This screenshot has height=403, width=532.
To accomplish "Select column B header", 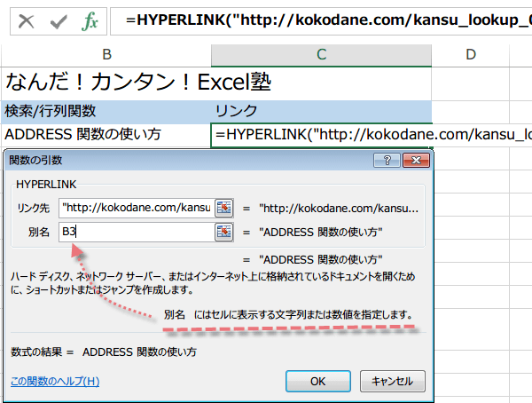I will click(106, 55).
